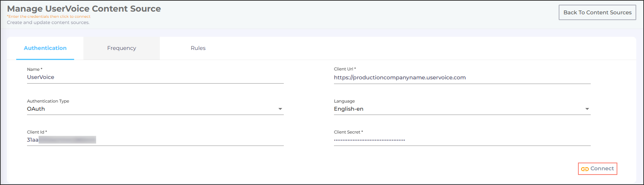The image size is (644, 185).
Task: Focus the Name field containing UserVoice
Action: pyautogui.click(x=154, y=77)
